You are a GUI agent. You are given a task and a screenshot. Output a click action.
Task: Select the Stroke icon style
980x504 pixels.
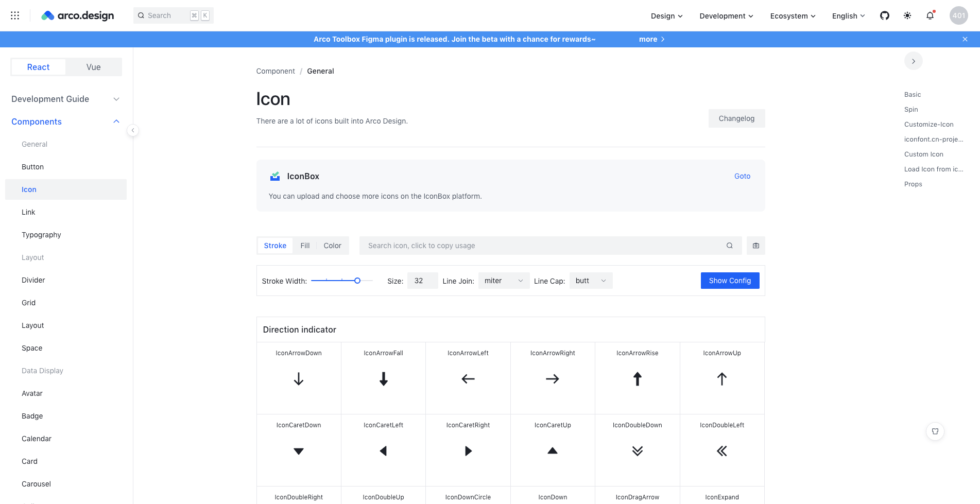tap(275, 246)
